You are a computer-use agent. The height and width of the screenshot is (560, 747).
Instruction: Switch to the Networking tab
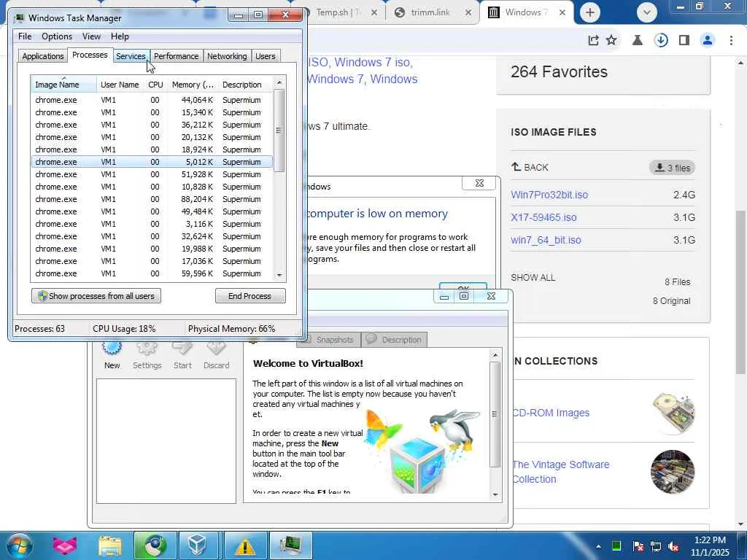(x=227, y=55)
